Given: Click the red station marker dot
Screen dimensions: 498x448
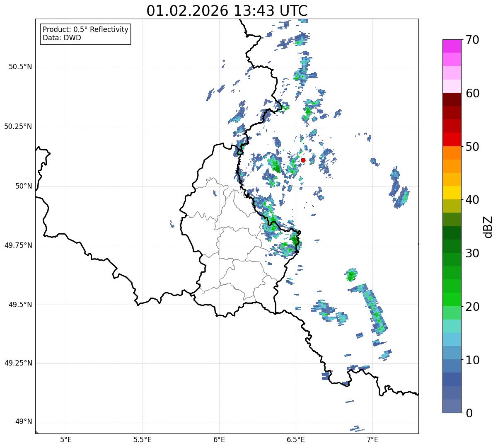Looking at the screenshot, I should [303, 160].
